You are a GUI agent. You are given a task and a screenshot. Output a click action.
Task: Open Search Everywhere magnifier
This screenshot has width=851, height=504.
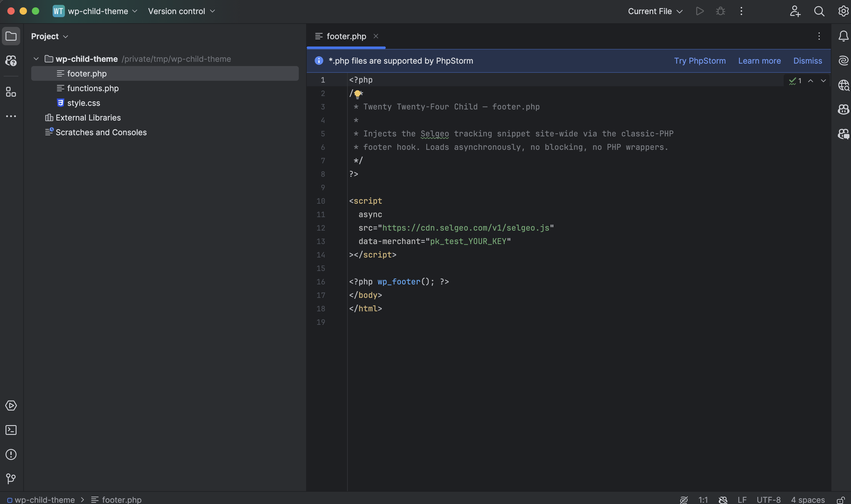click(x=819, y=11)
